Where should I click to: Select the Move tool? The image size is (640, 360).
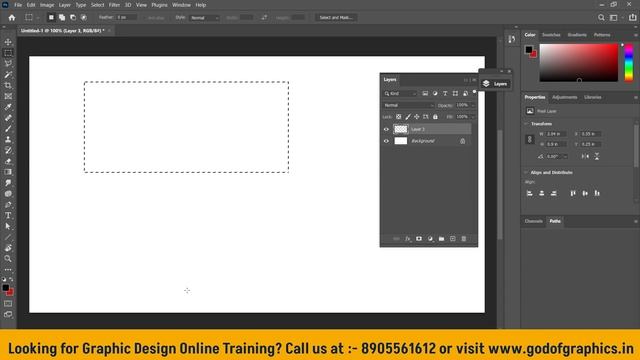[x=8, y=42]
